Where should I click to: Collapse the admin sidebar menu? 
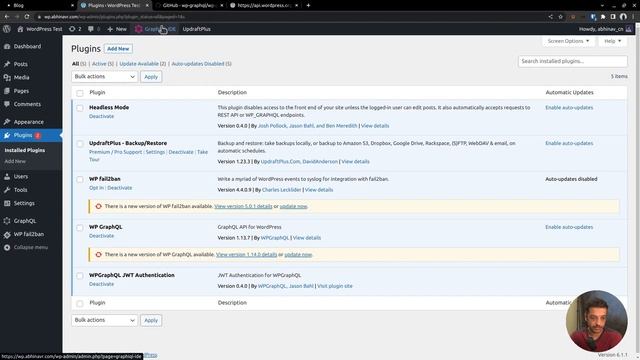31,247
